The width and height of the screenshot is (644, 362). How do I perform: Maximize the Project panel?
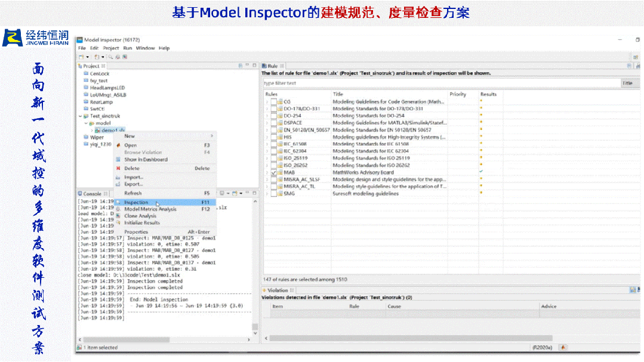click(x=254, y=66)
